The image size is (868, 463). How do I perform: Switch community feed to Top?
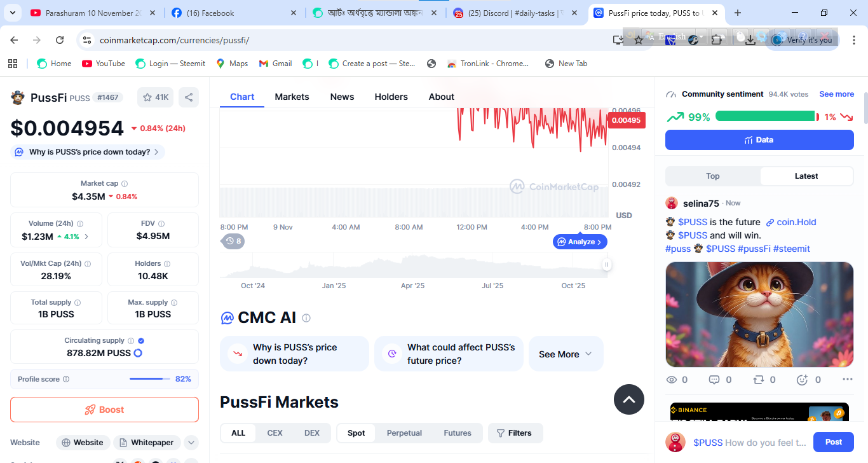coord(713,176)
